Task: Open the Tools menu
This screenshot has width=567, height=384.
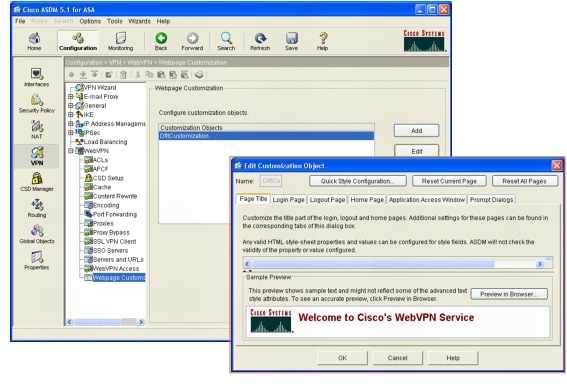Action: [115, 21]
